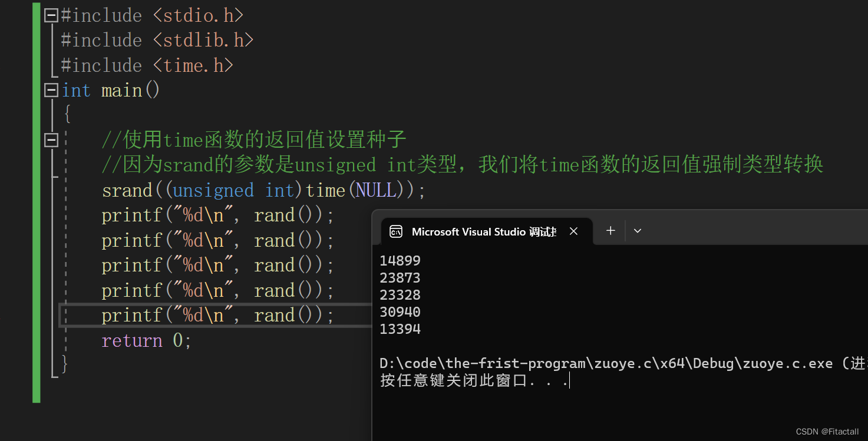
Task: Click the srand((unsigned int)time(NULL)) line
Action: click(x=263, y=190)
